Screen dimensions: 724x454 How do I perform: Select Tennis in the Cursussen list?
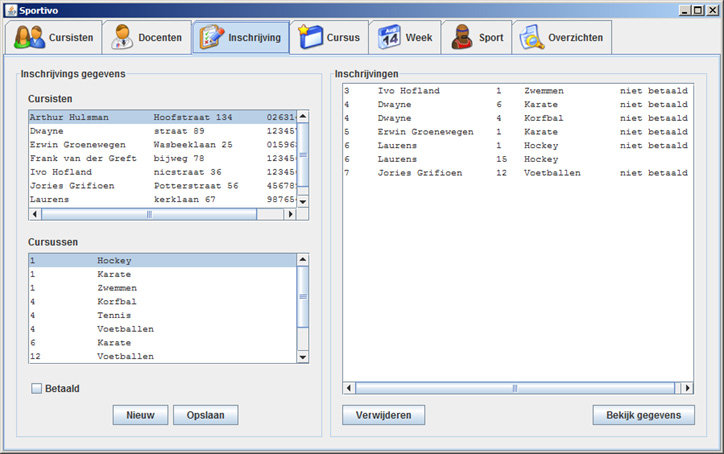[114, 315]
